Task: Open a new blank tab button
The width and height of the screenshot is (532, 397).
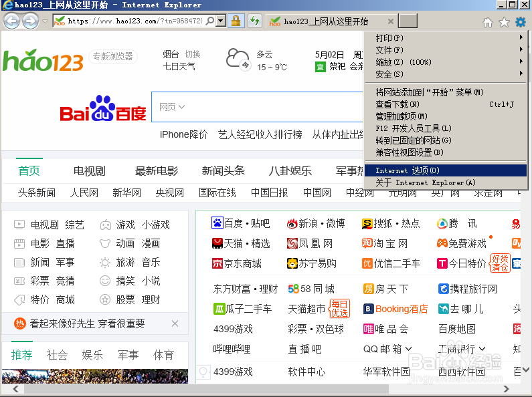Action: (408, 21)
